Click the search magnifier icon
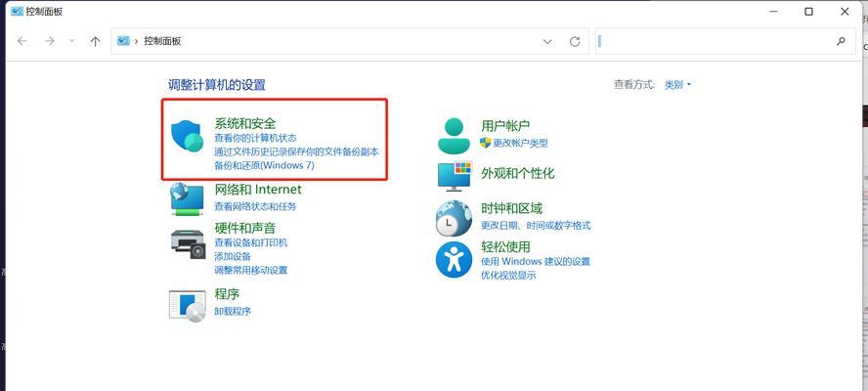Viewport: 868px width, 391px height. pyautogui.click(x=841, y=41)
